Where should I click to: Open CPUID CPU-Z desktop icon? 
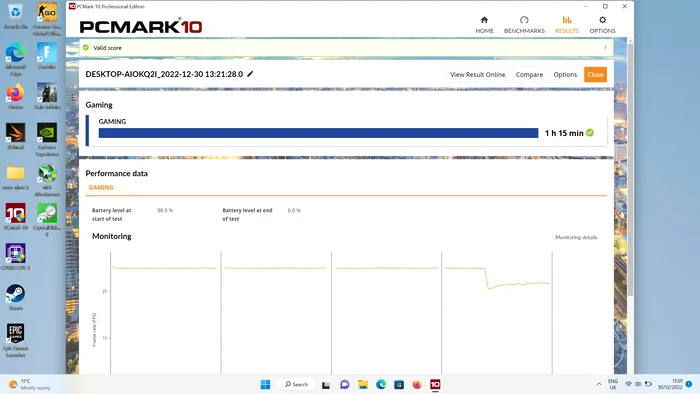tap(16, 257)
